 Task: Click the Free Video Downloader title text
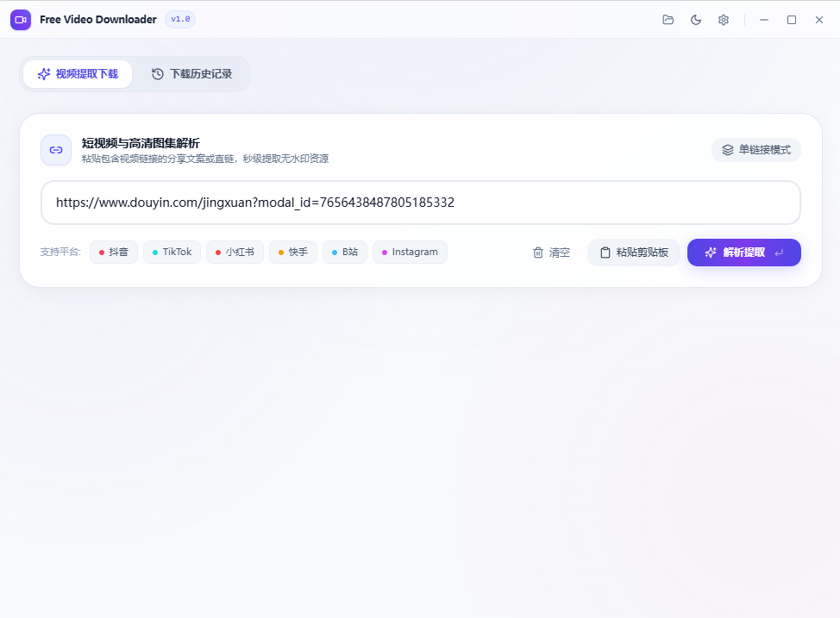click(x=98, y=20)
